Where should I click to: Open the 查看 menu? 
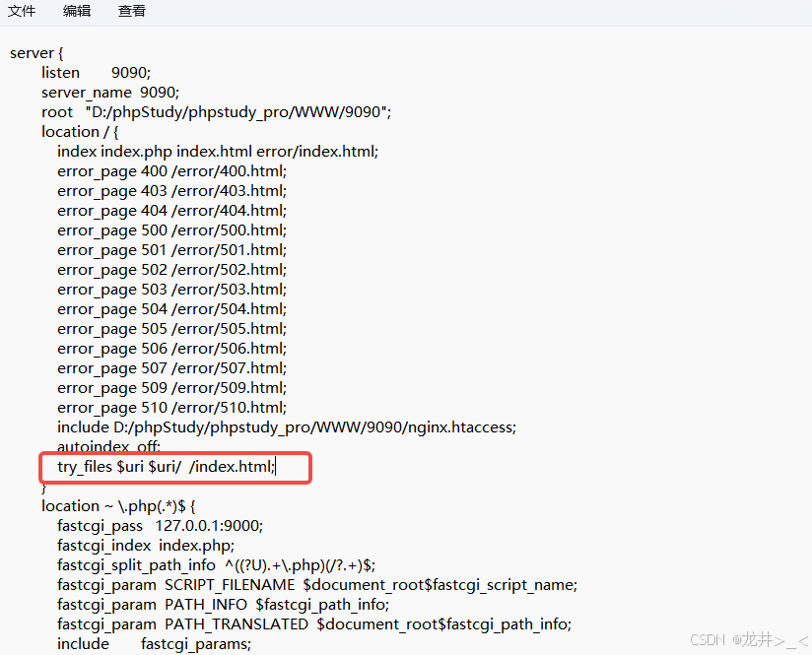(131, 11)
